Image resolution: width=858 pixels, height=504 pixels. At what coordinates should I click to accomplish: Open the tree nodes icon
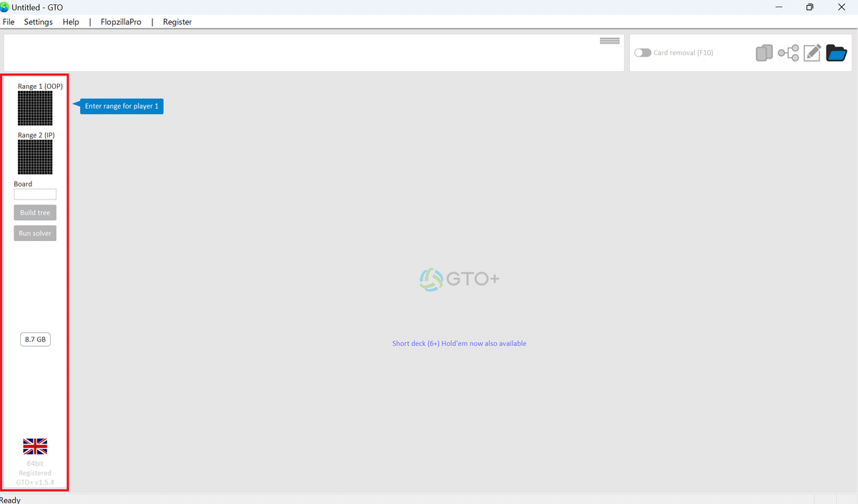tap(789, 53)
